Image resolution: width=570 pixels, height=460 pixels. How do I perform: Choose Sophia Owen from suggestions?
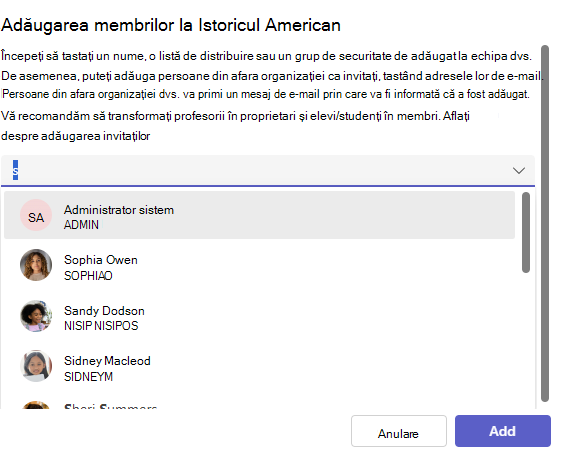tap(259, 265)
